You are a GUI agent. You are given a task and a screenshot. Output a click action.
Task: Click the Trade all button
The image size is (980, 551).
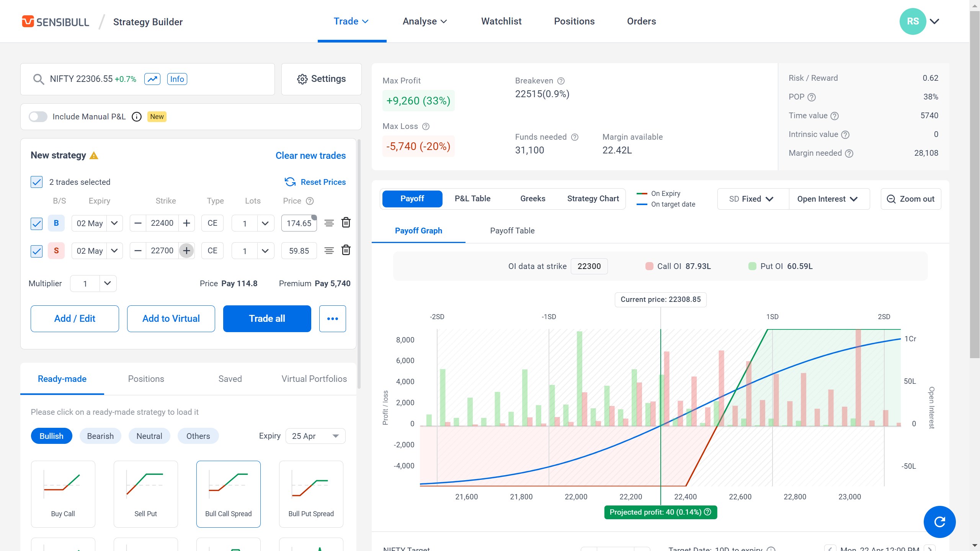267,319
